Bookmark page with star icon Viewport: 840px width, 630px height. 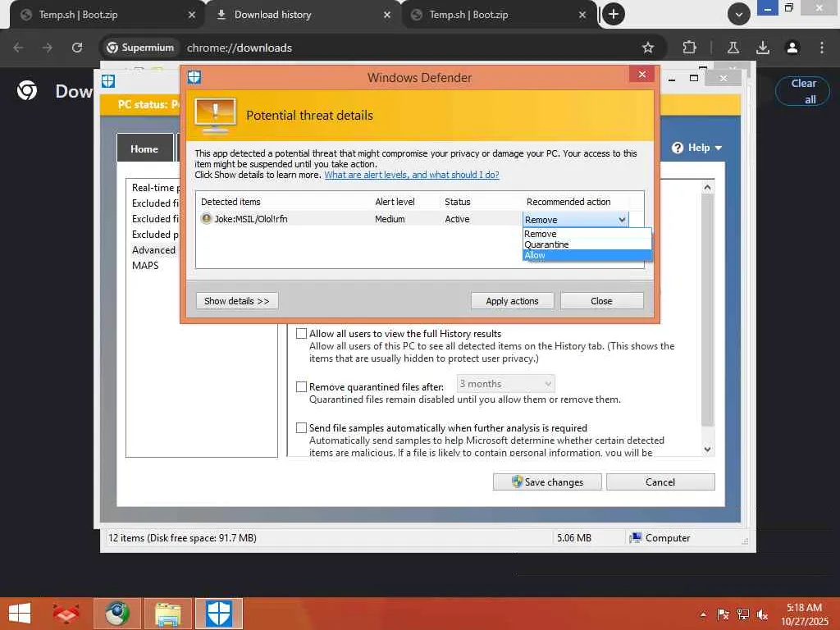point(648,48)
